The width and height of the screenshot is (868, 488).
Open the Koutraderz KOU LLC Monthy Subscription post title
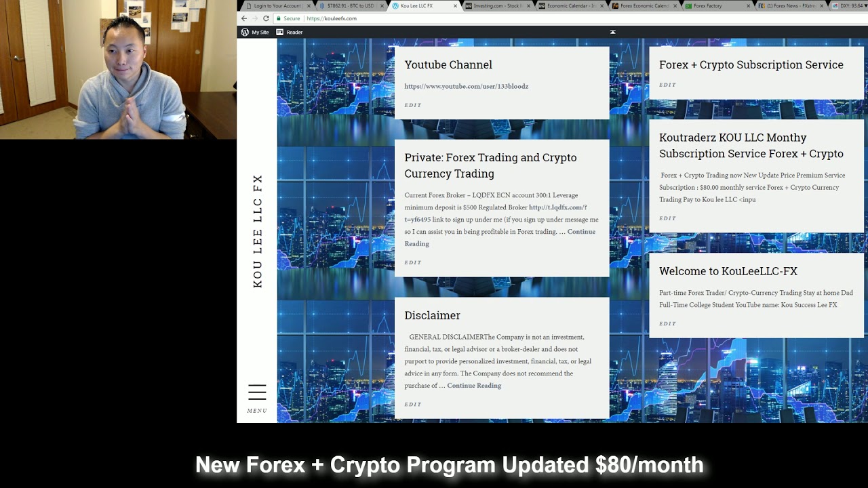pyautogui.click(x=751, y=146)
